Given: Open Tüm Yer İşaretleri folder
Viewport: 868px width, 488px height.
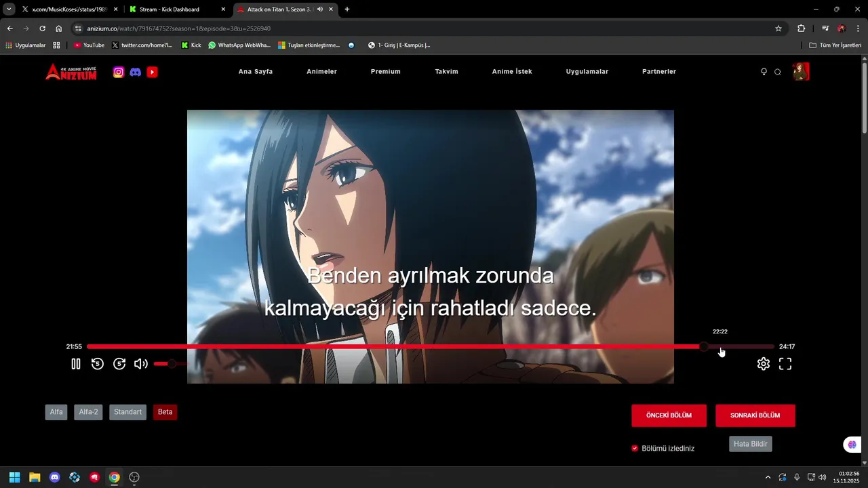Looking at the screenshot, I should [x=835, y=45].
